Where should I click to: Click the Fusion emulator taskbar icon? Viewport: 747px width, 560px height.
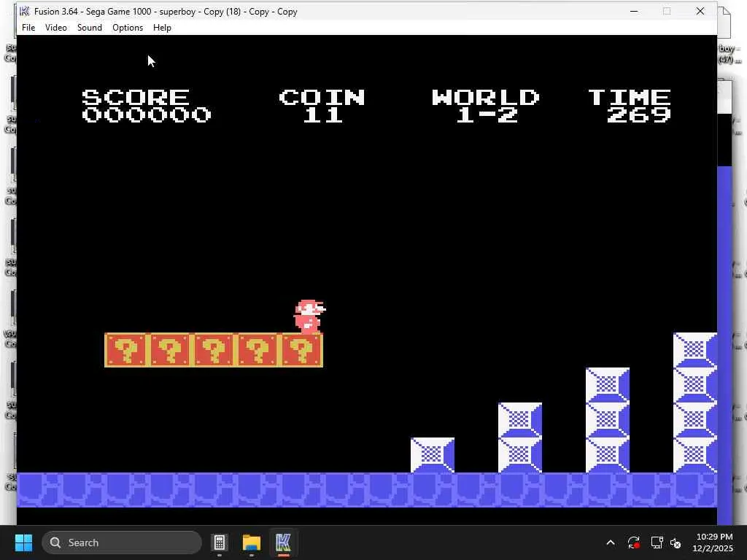[x=283, y=542]
